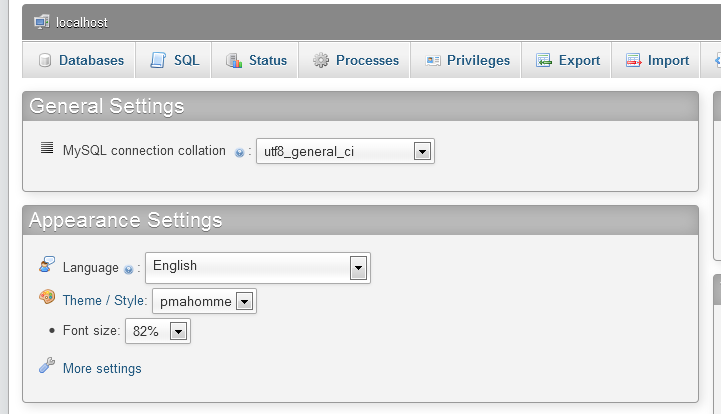Click the Theme palette icon
Viewport: 721px width, 414px height.
[47, 297]
